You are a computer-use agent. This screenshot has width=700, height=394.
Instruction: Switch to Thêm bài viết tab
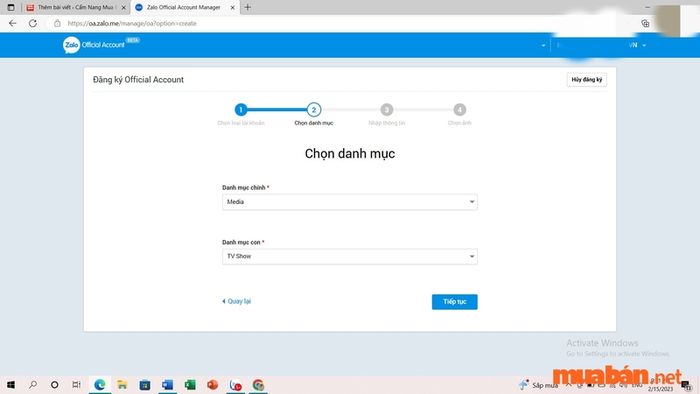tap(75, 7)
